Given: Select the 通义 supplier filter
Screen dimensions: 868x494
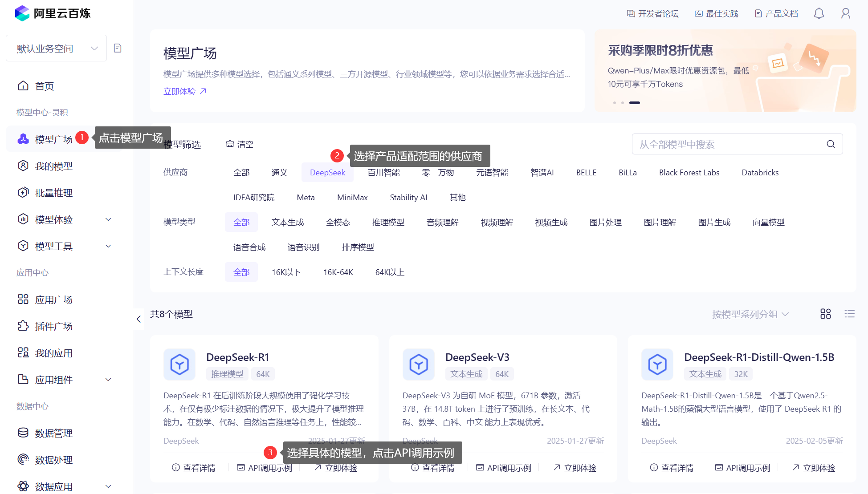Looking at the screenshot, I should point(279,173).
